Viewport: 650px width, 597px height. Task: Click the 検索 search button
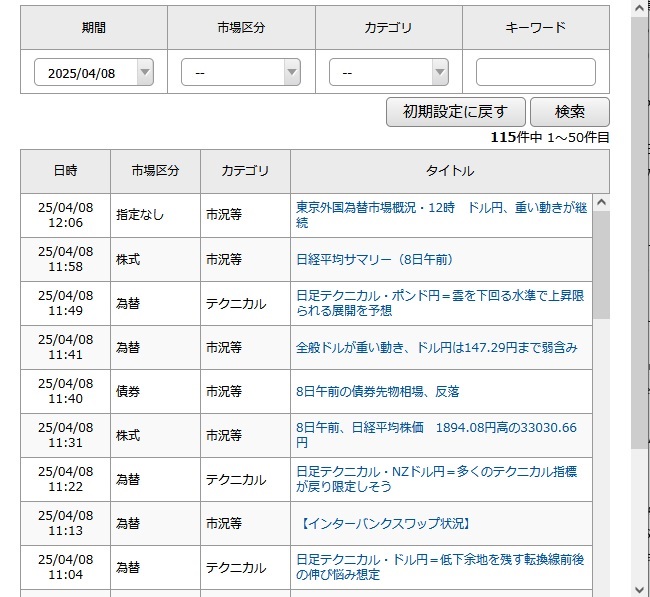570,112
